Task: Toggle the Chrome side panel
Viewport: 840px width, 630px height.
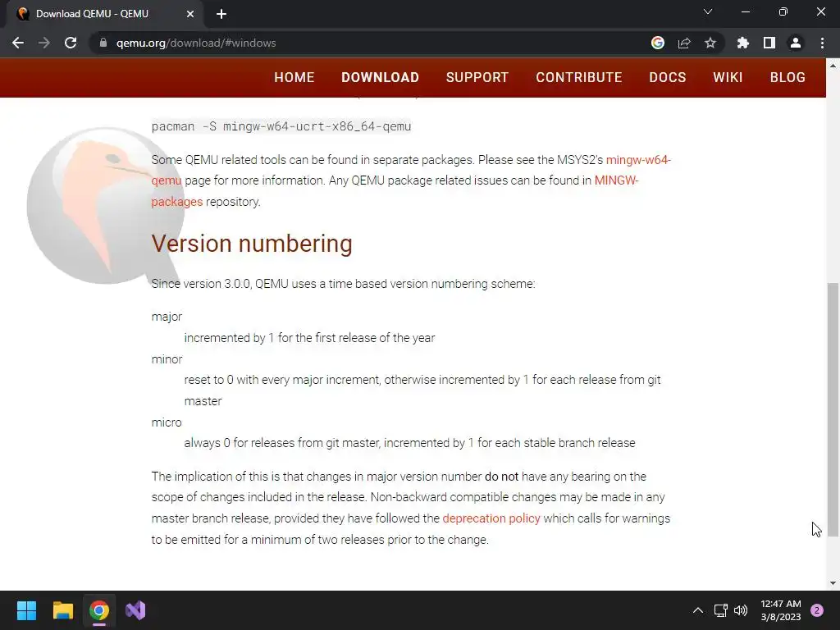Action: (x=769, y=43)
